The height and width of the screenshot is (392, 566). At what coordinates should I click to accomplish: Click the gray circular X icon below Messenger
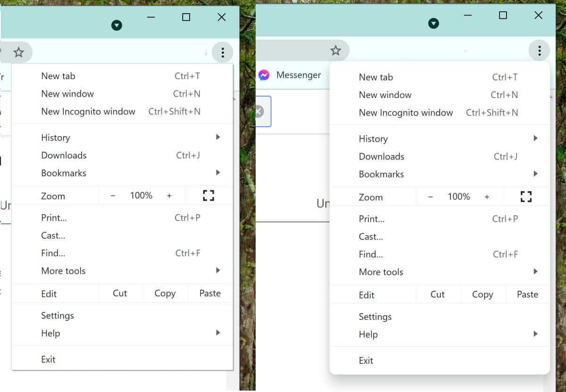tap(259, 112)
